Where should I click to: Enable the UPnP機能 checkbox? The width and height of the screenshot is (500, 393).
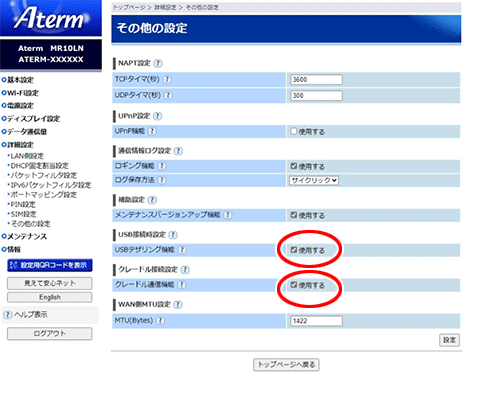pos(293,131)
